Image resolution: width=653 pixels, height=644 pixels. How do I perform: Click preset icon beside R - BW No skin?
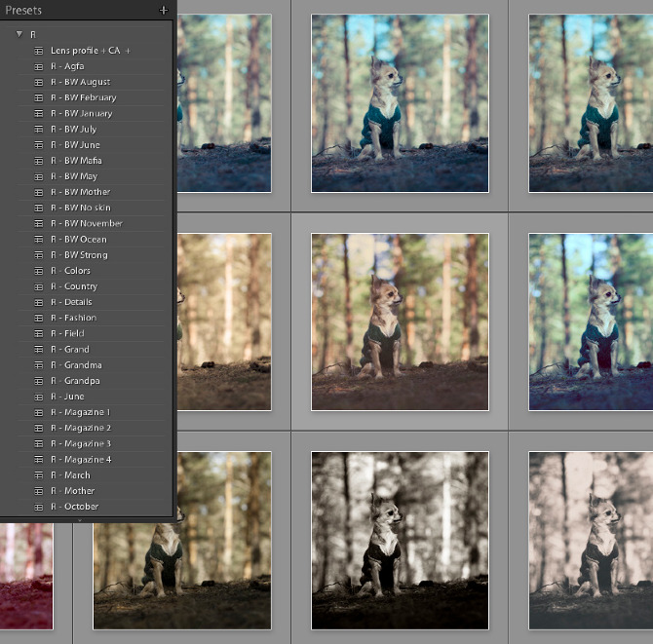point(38,208)
